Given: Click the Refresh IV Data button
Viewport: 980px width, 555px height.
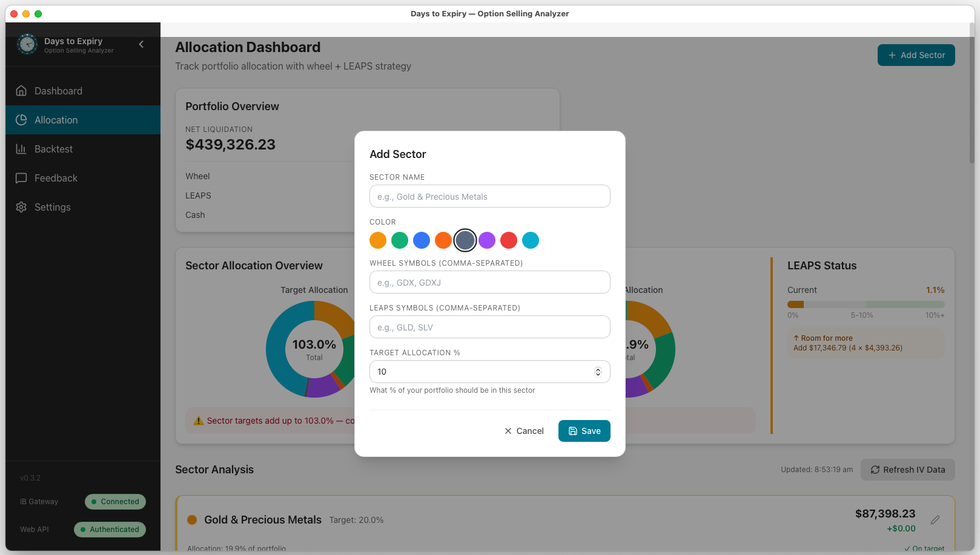Looking at the screenshot, I should 907,470.
